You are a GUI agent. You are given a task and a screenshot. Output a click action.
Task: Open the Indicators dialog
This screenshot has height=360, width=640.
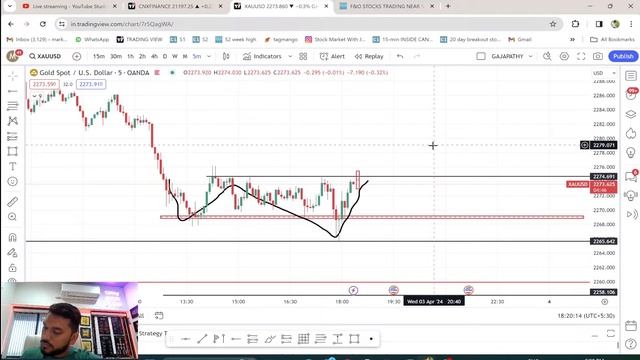coord(262,56)
